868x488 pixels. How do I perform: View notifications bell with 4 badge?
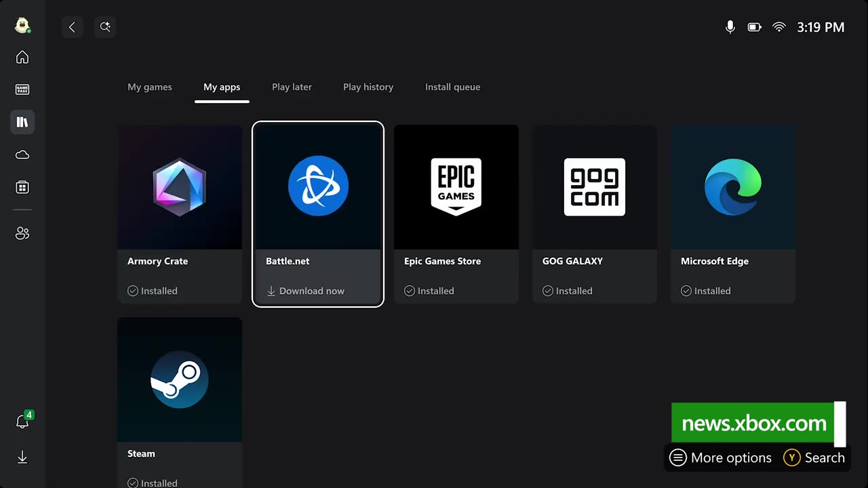tap(24, 420)
